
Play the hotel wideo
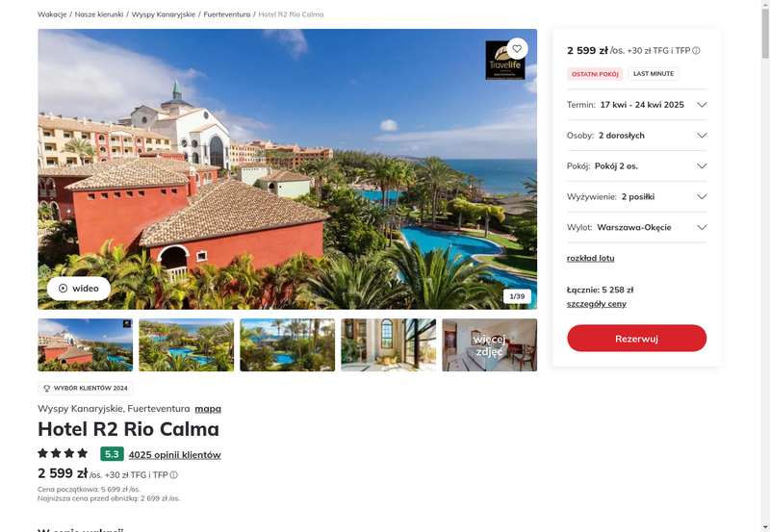tap(79, 288)
